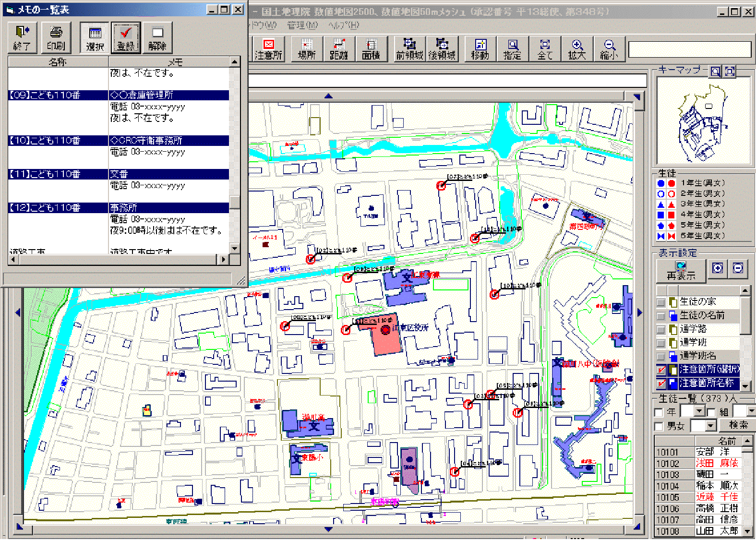Pan map left with left-edge arrow
This screenshot has height=540, width=756.
[18, 312]
